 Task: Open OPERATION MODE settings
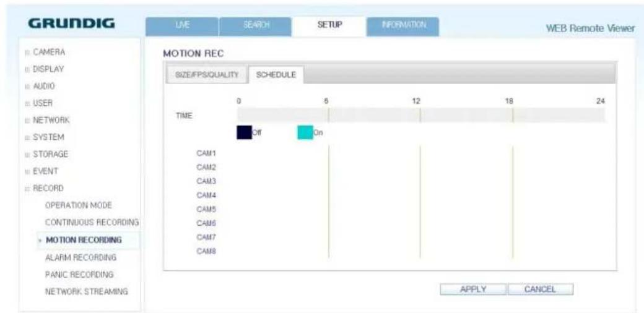[x=79, y=205]
